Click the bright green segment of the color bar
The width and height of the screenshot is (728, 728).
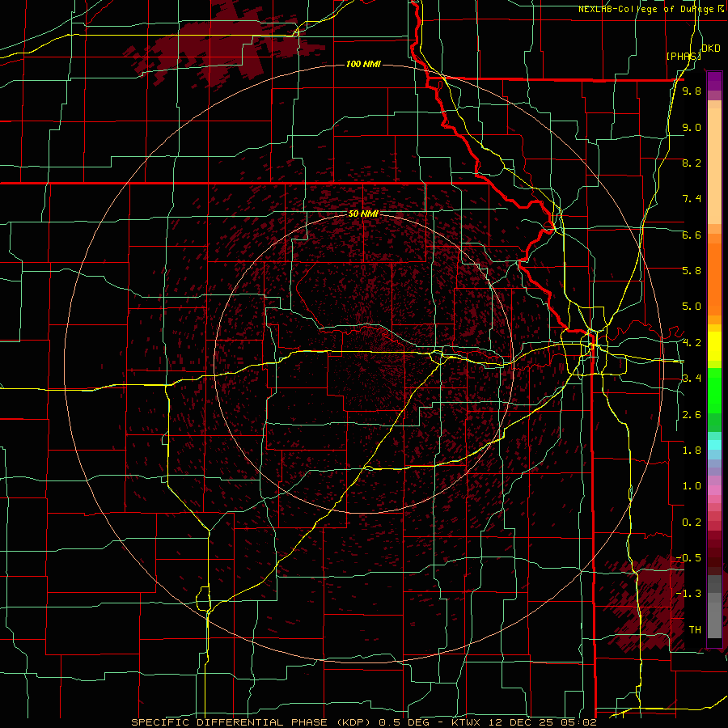click(714, 389)
